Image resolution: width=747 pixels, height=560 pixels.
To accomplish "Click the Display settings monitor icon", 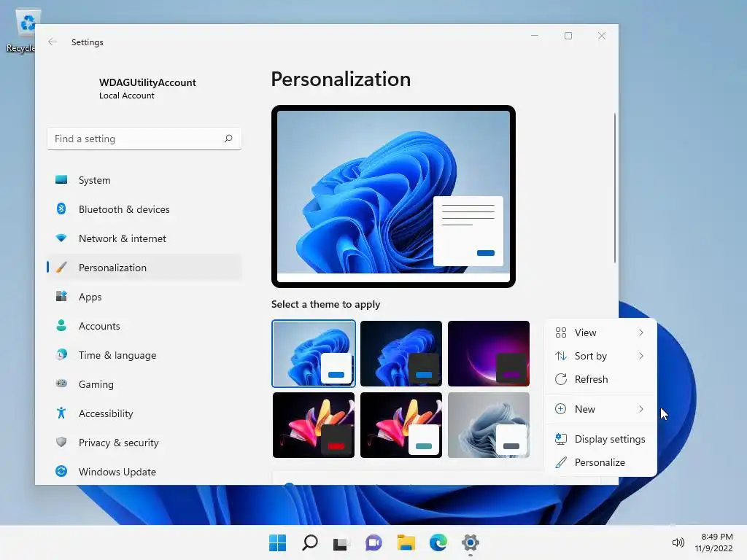I will (x=561, y=439).
